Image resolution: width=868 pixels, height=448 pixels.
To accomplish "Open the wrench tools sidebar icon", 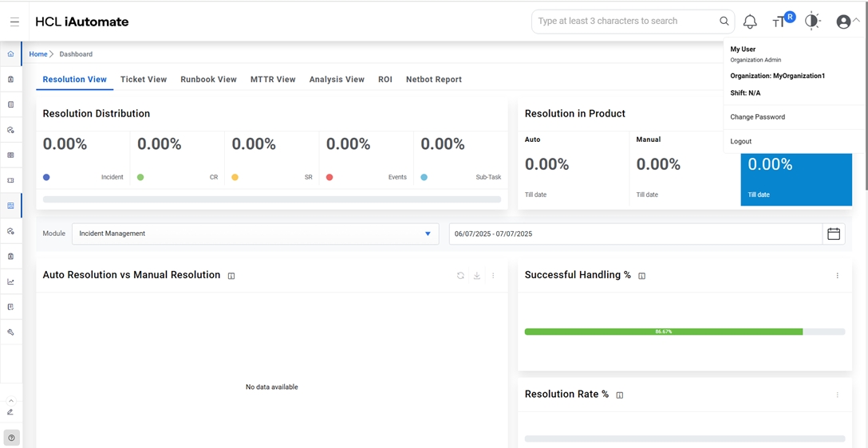I will 10,332.
